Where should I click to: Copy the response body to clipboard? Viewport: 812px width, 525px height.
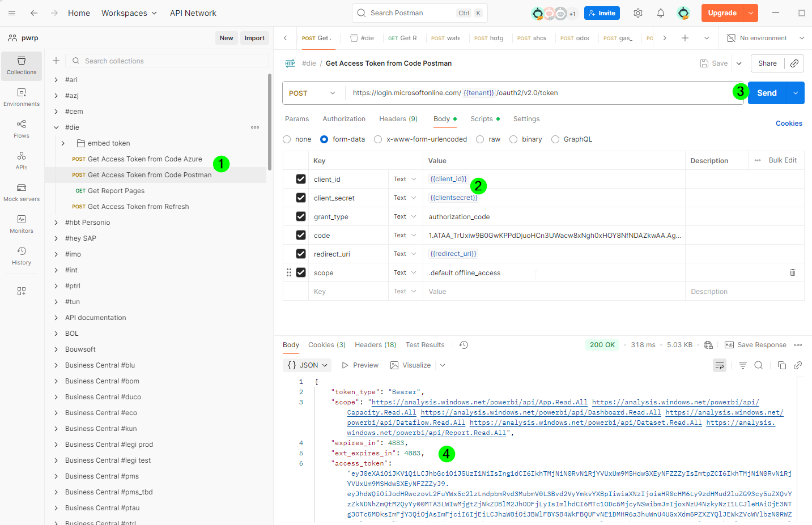[782, 365]
